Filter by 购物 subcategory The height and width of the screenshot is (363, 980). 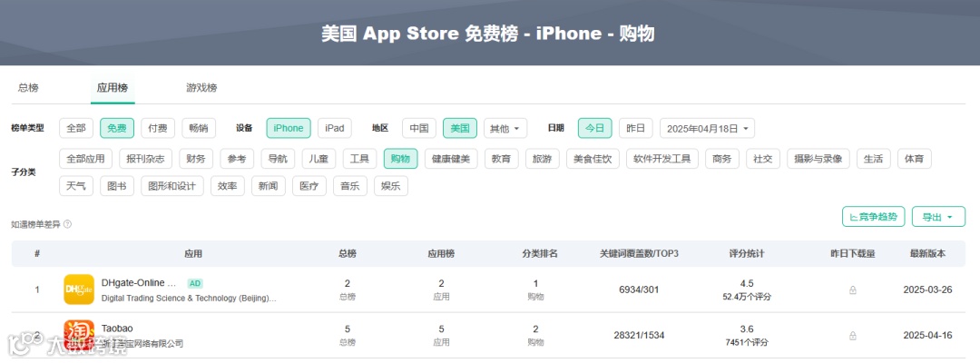(401, 159)
